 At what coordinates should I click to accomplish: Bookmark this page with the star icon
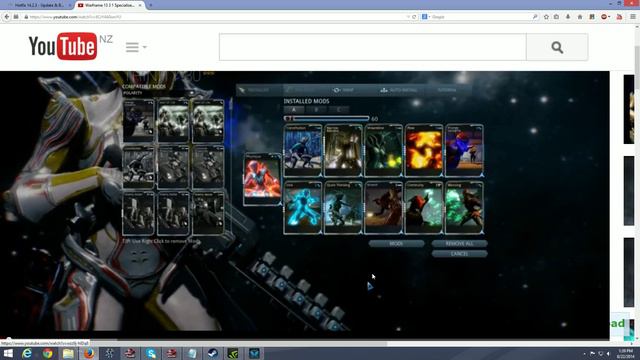pyautogui.click(x=546, y=17)
